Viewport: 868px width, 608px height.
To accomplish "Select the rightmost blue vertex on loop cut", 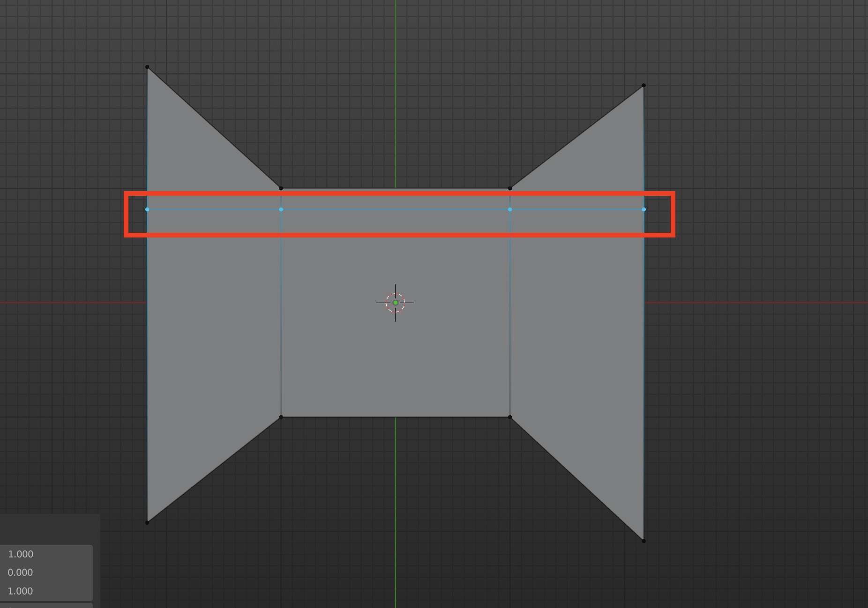I will [644, 209].
